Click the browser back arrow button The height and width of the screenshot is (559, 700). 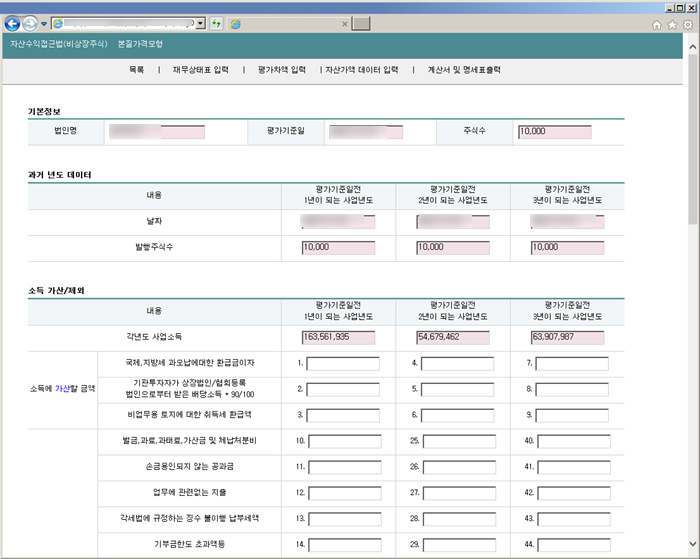[x=12, y=24]
